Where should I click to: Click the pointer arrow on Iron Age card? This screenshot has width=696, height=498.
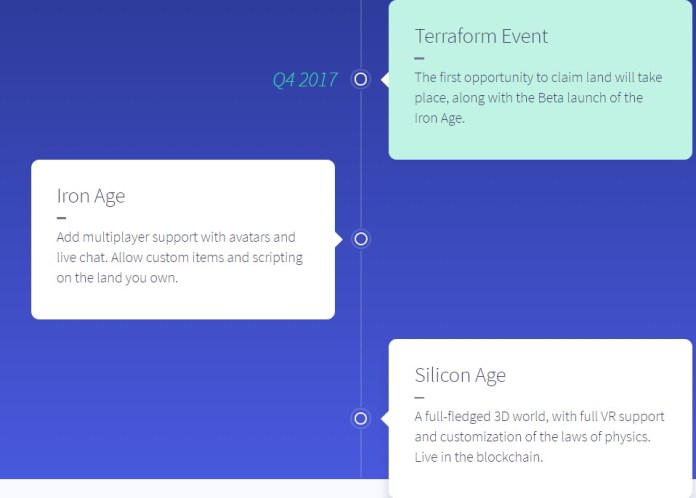click(x=339, y=239)
